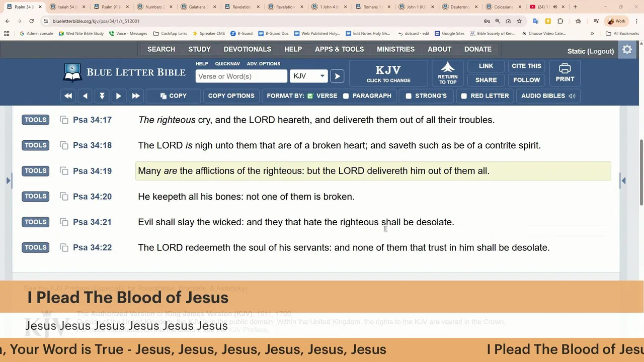Screen dimensions: 644x362
Task: Open the SEARCH menu
Action: (x=161, y=49)
